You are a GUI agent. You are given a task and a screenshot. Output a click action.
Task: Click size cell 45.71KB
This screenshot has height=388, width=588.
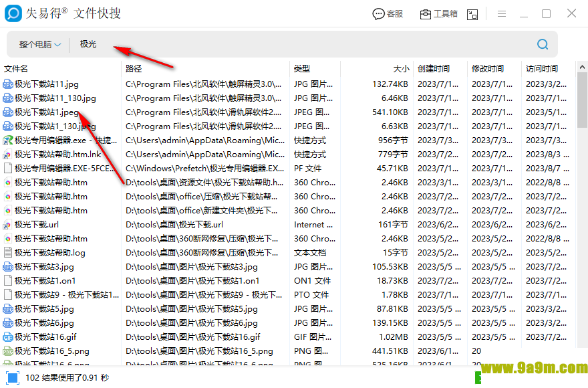(392, 169)
